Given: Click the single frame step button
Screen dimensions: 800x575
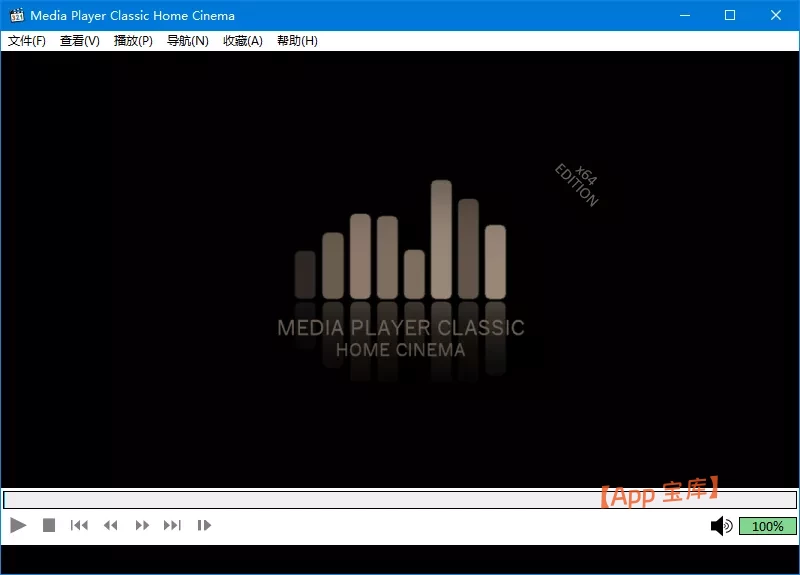Looking at the screenshot, I should 204,525.
